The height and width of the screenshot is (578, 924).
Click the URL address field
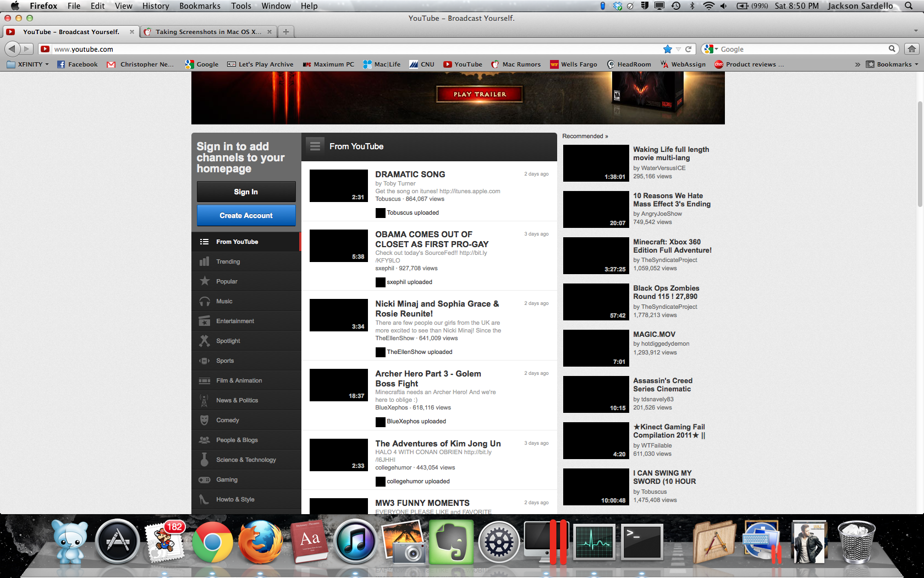click(x=358, y=49)
